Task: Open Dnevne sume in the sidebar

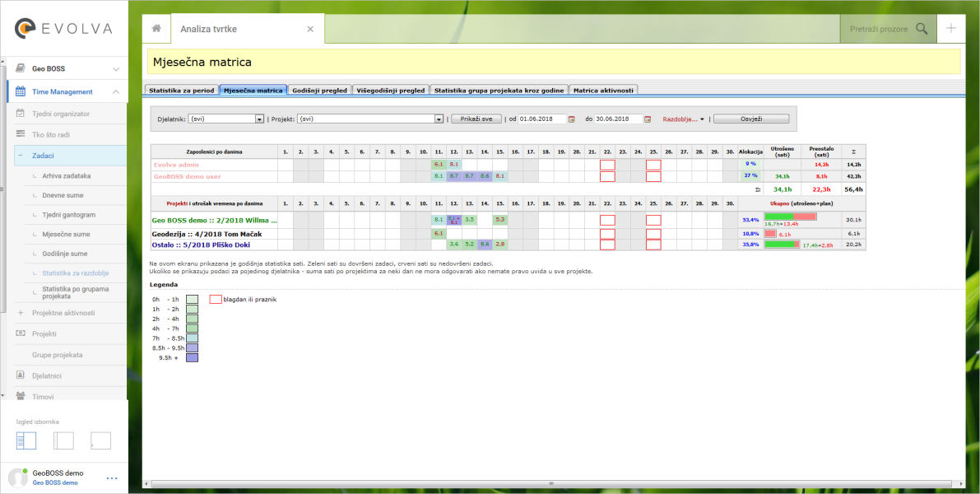Action: tap(63, 195)
